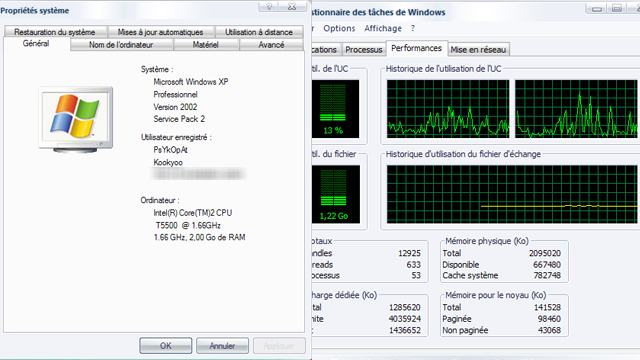Click the page file 1,22 Go gauge
The height and width of the screenshot is (360, 640).
(x=336, y=194)
